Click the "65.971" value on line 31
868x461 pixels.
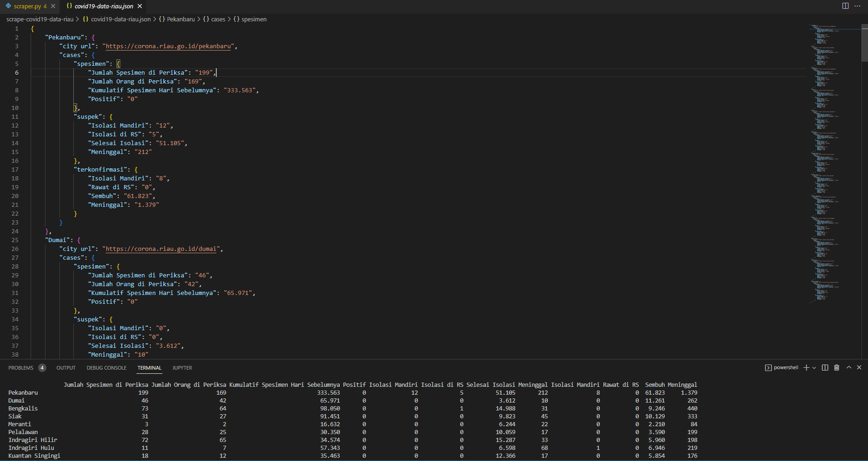[x=238, y=293]
